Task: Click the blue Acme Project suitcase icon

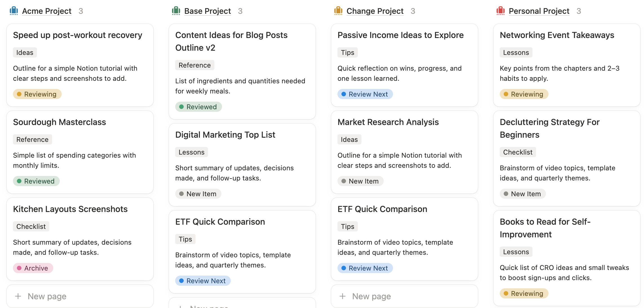Action: (14, 11)
